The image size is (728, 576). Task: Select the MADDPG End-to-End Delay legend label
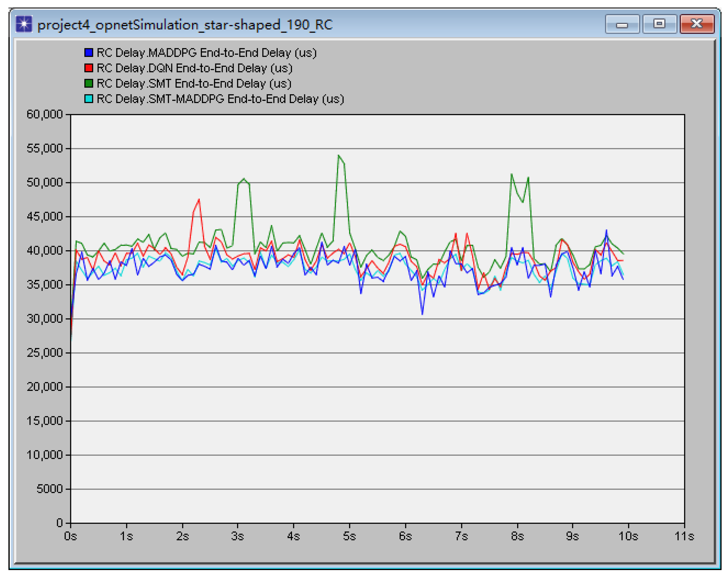(x=206, y=53)
